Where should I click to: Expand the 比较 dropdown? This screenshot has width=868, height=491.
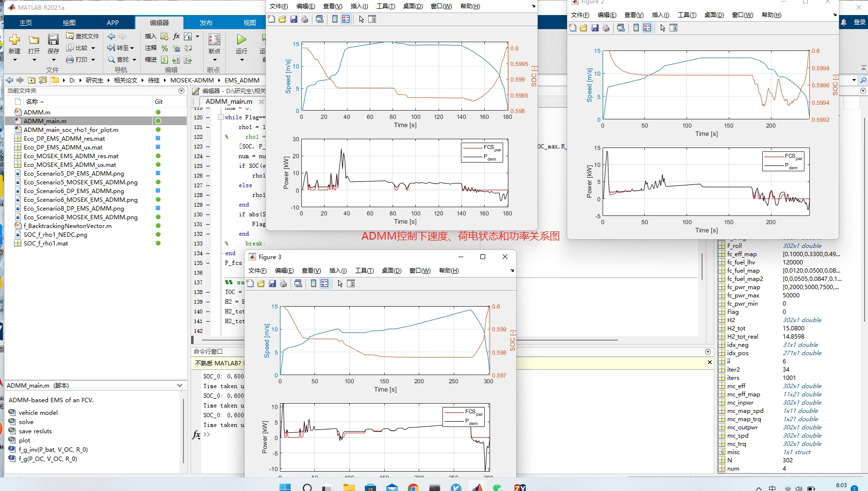[x=93, y=48]
